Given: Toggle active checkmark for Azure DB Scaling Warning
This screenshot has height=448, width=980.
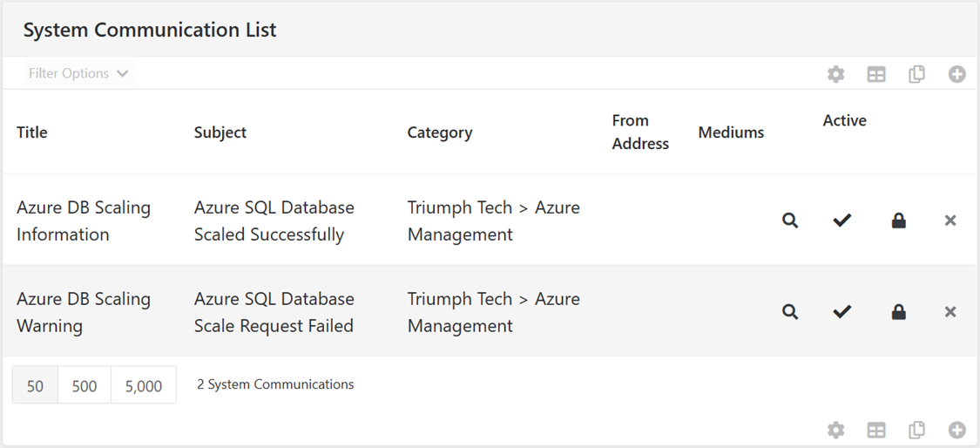Looking at the screenshot, I should pos(841,312).
